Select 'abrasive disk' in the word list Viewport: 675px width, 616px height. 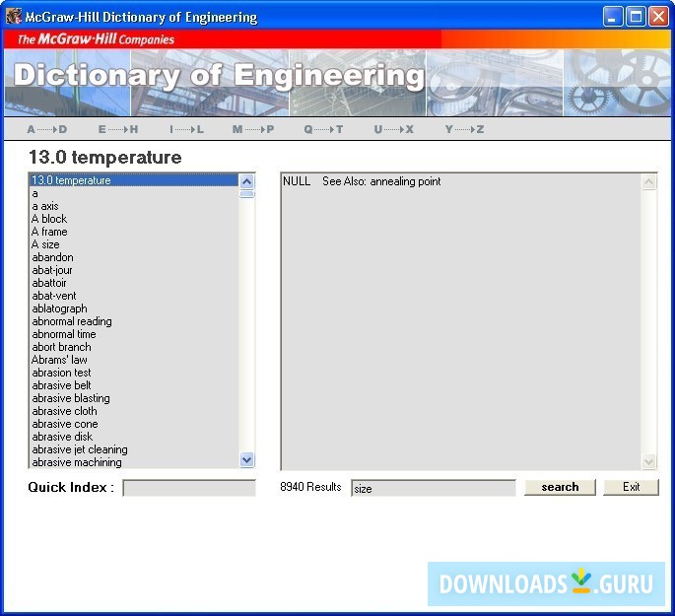134,437
